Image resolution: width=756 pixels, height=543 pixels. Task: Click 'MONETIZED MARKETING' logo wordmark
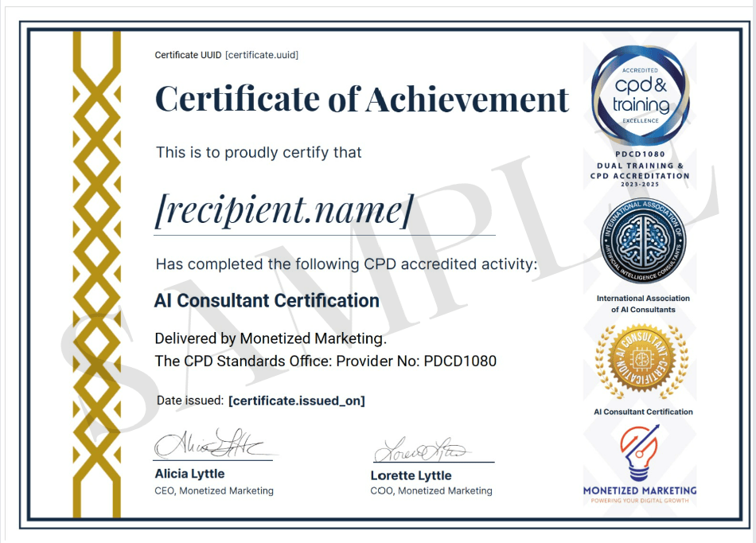[x=640, y=490]
